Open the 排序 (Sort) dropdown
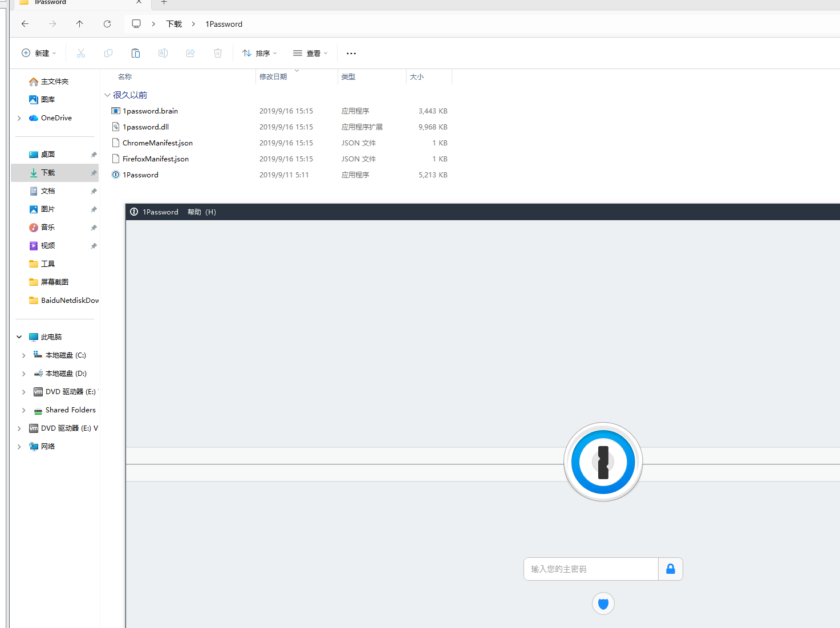Viewport: 840px width, 628px height. tap(259, 53)
